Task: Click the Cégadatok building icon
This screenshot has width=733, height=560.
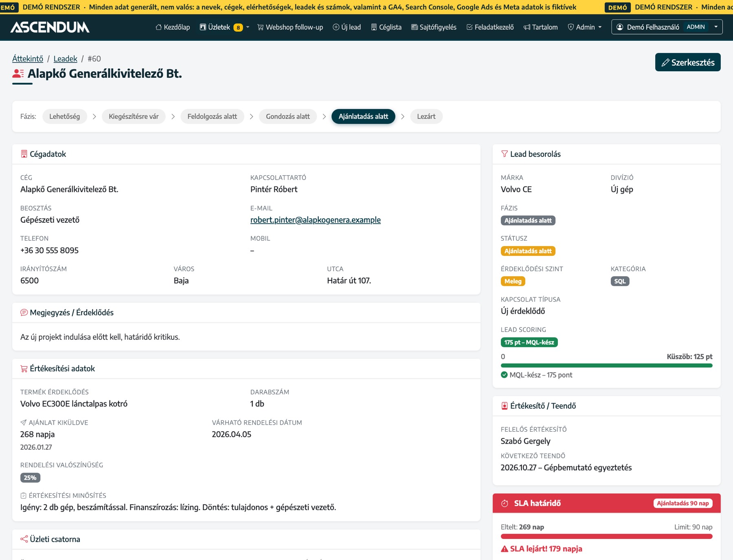Action: pos(24,154)
